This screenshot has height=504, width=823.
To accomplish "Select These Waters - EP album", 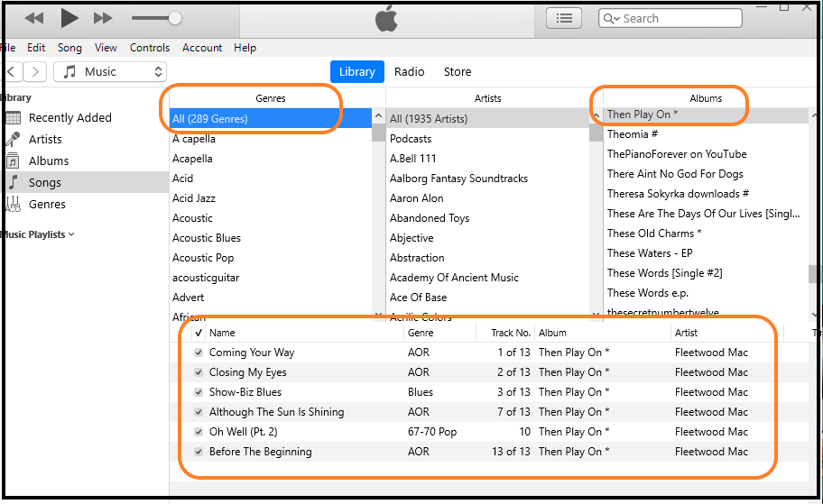I will pyautogui.click(x=650, y=253).
